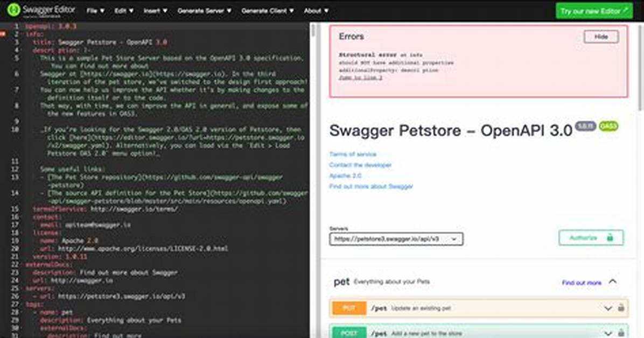The width and height of the screenshot is (644, 338).
Task: Click the version badge beside the title
Action: (586, 125)
